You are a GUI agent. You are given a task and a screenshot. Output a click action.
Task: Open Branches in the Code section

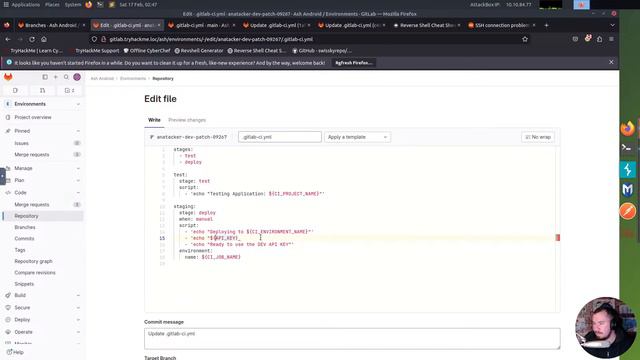42,227
